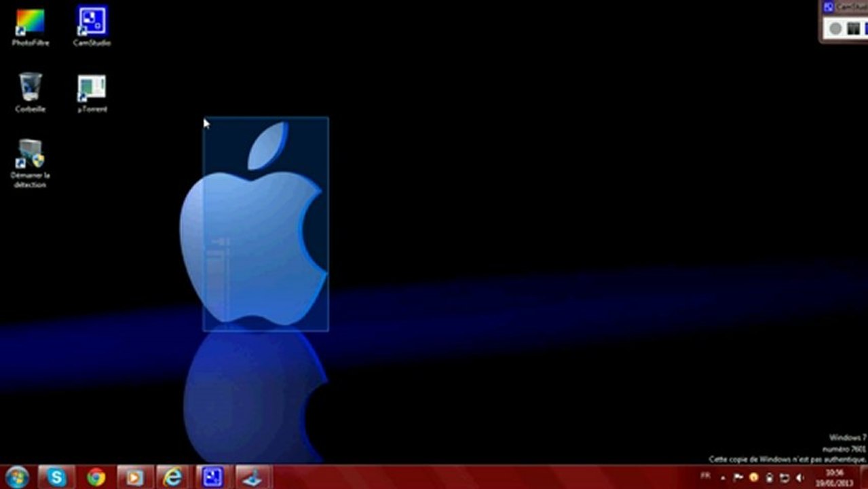This screenshot has width=868, height=489.
Task: Click the black pause button in CamStudio
Action: [x=853, y=29]
